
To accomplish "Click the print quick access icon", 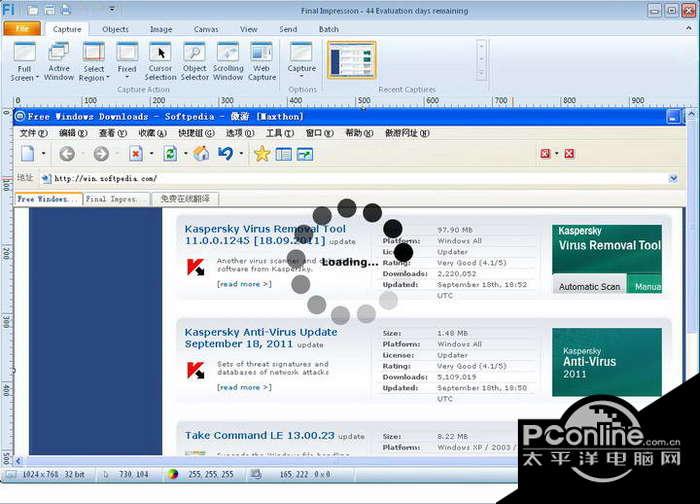I will pyautogui.click(x=65, y=10).
